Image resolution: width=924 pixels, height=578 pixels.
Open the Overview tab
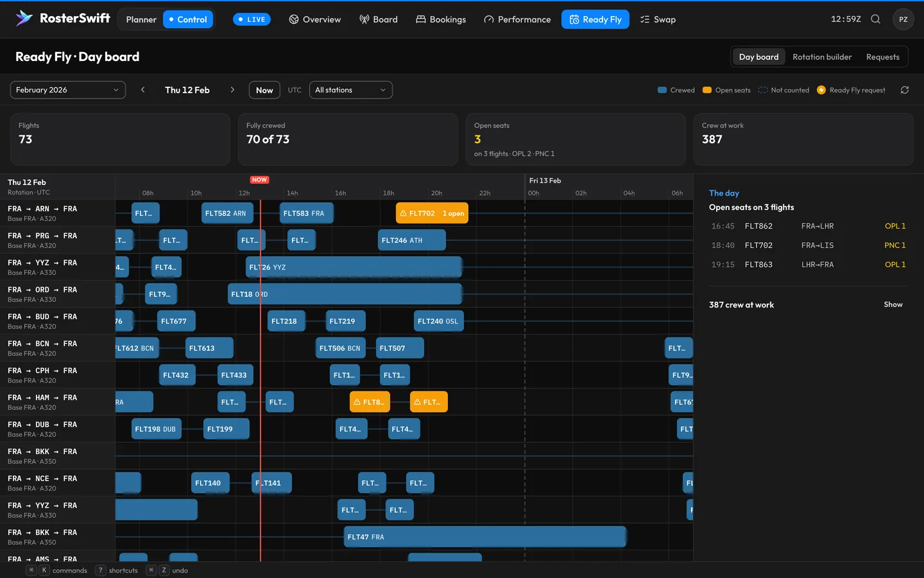point(315,19)
